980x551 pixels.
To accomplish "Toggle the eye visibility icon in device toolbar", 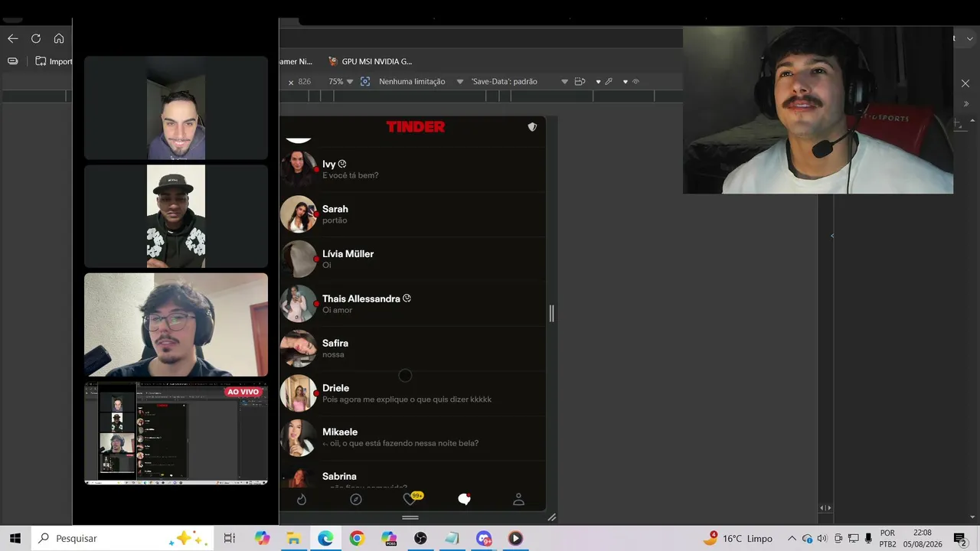I will click(635, 81).
